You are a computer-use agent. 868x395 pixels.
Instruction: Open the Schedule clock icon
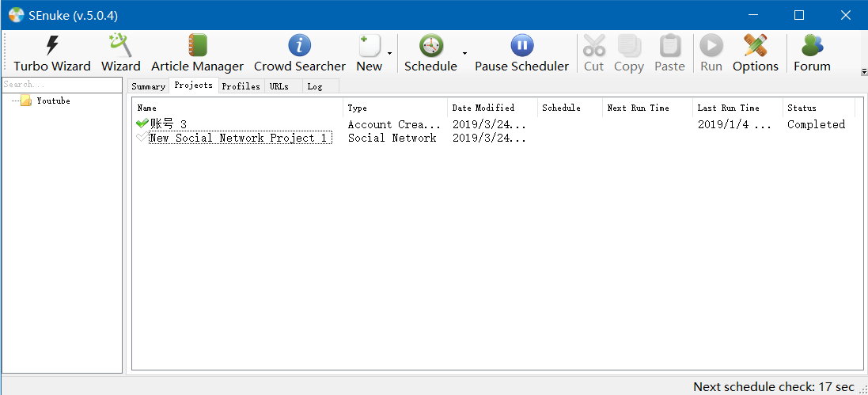click(430, 45)
